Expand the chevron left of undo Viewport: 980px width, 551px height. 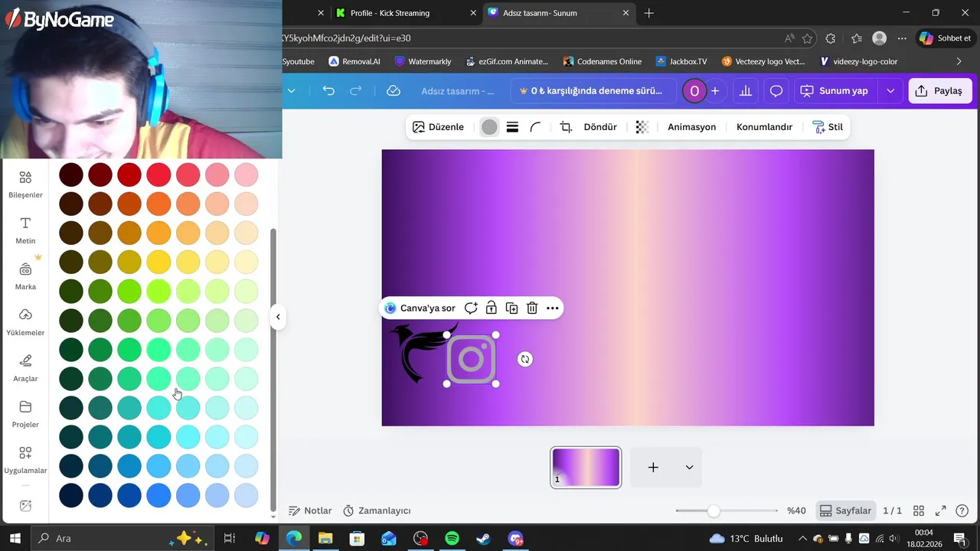point(291,90)
